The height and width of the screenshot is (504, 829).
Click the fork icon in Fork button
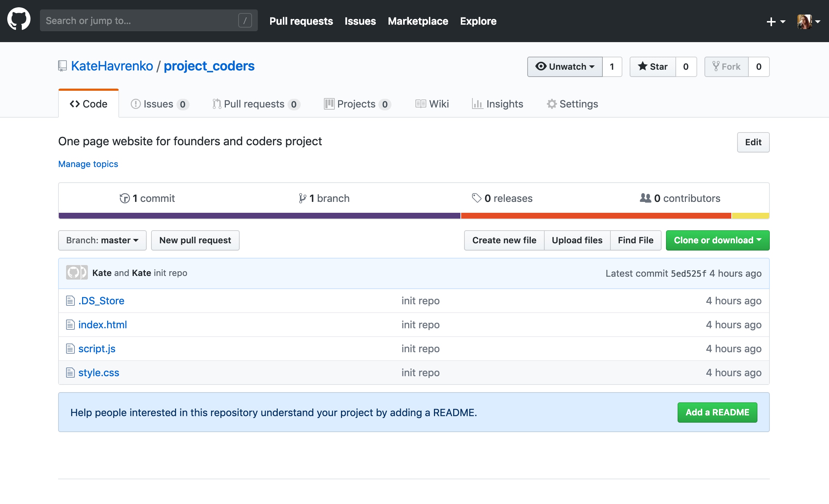716,66
